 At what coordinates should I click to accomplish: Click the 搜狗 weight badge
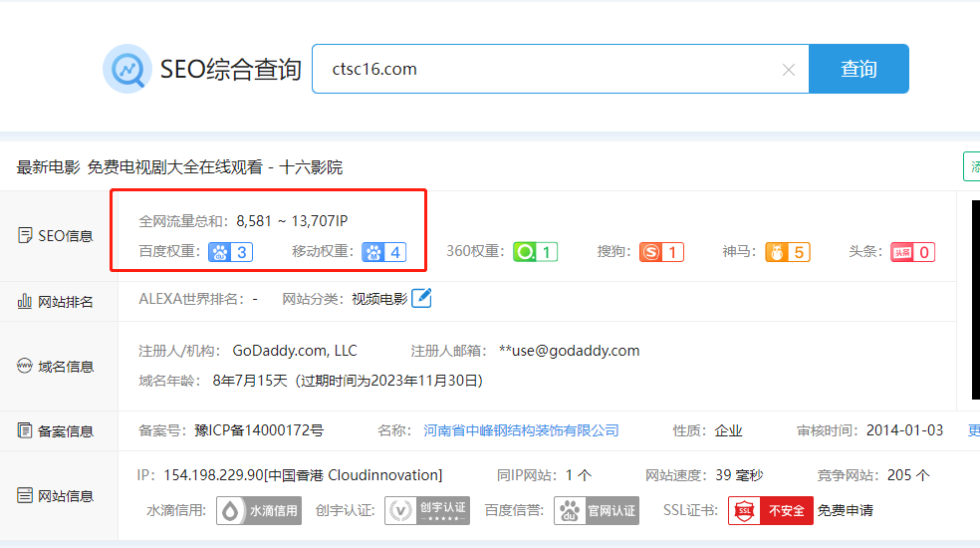(661, 252)
